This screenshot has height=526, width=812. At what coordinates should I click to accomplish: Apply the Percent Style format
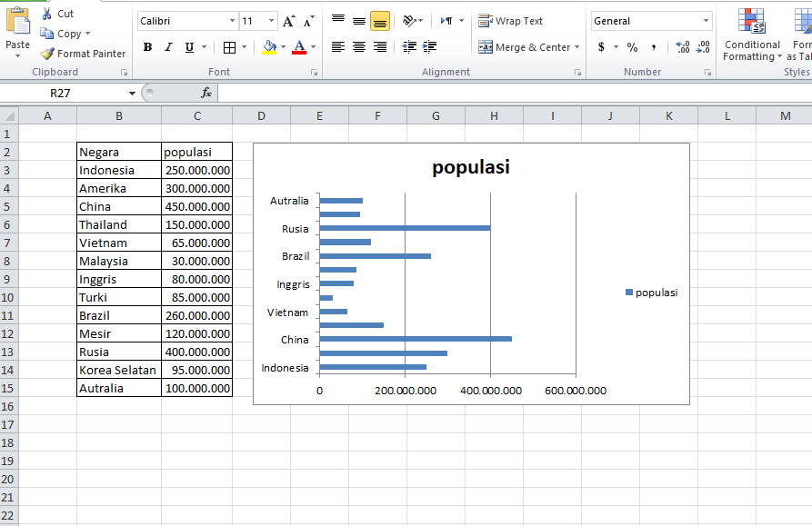(x=631, y=47)
